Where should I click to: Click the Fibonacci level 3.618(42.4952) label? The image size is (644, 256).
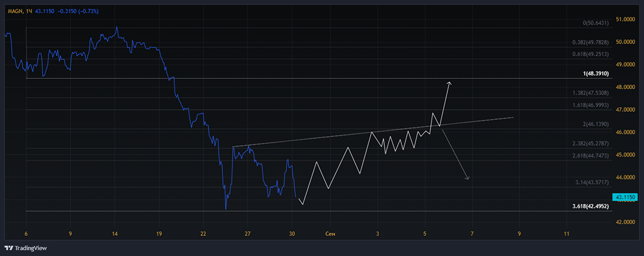click(x=591, y=206)
